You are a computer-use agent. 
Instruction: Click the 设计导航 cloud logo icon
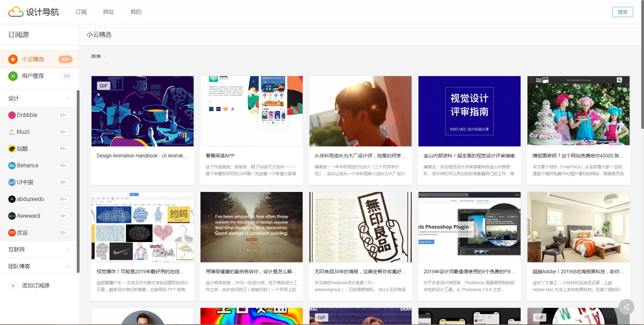click(16, 12)
